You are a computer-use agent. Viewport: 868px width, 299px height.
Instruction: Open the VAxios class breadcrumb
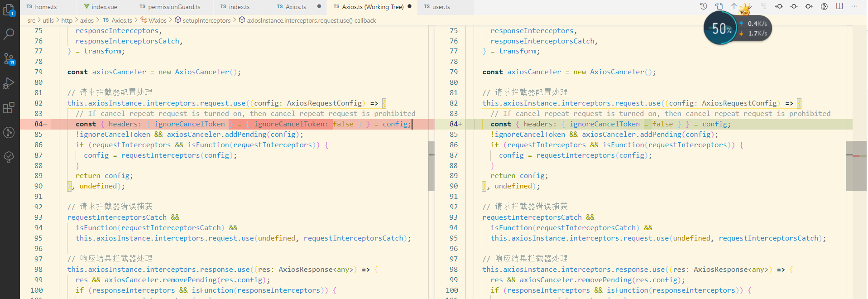pyautogui.click(x=153, y=20)
